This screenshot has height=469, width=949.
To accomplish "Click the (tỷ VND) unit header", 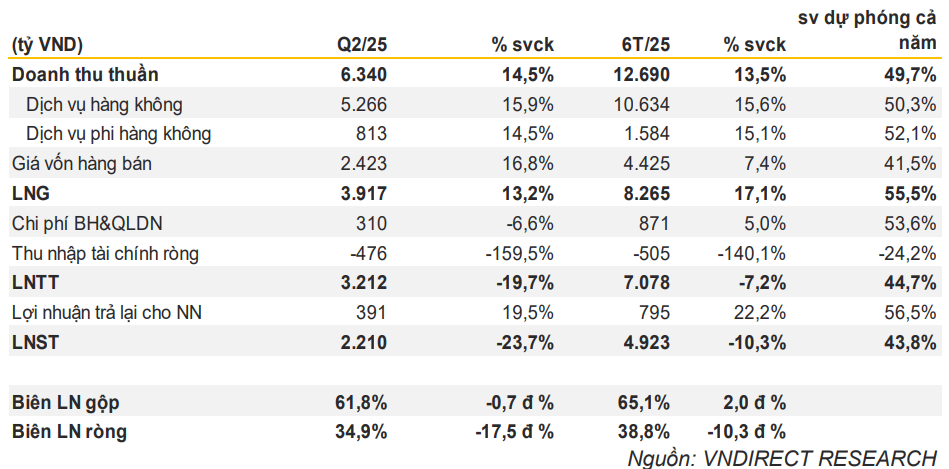I will [47, 45].
